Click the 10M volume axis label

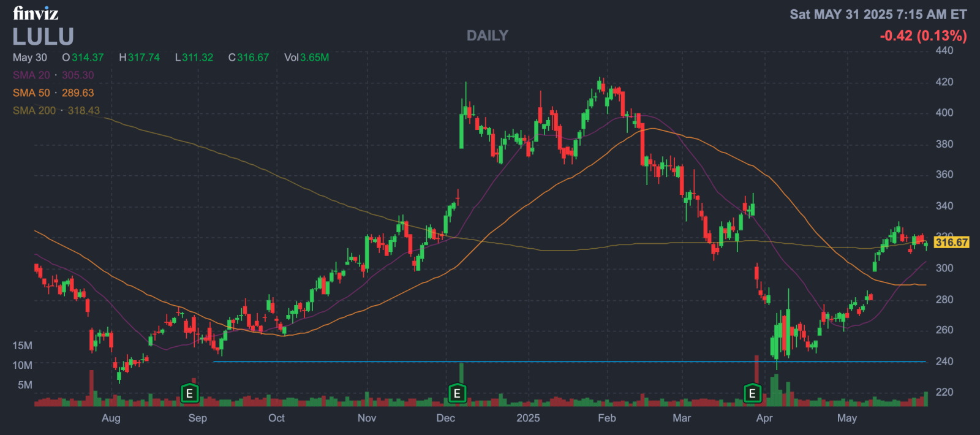[x=23, y=365]
